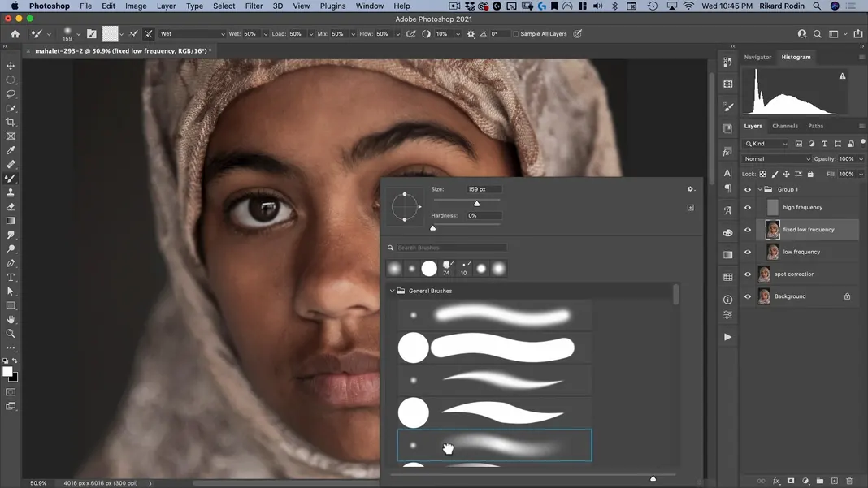Screen dimensions: 868x488
Task: Adjust the brush Size slider handle
Action: [x=476, y=204]
